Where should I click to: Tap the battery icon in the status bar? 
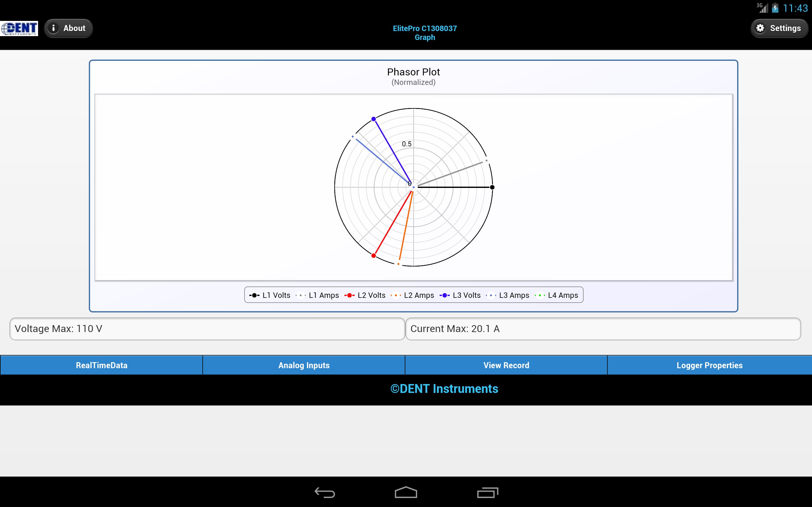tap(775, 8)
